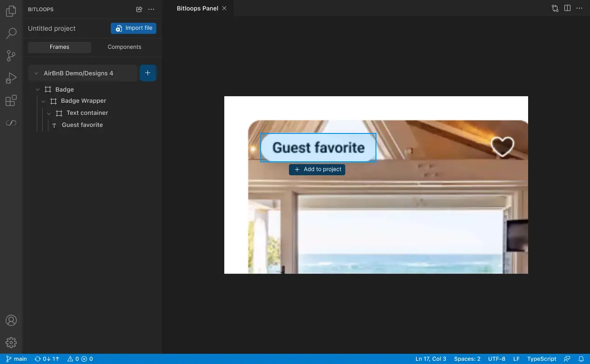Image resolution: width=590 pixels, height=364 pixels.
Task: Open the Bitloops sidebar icon
Action: (x=11, y=123)
